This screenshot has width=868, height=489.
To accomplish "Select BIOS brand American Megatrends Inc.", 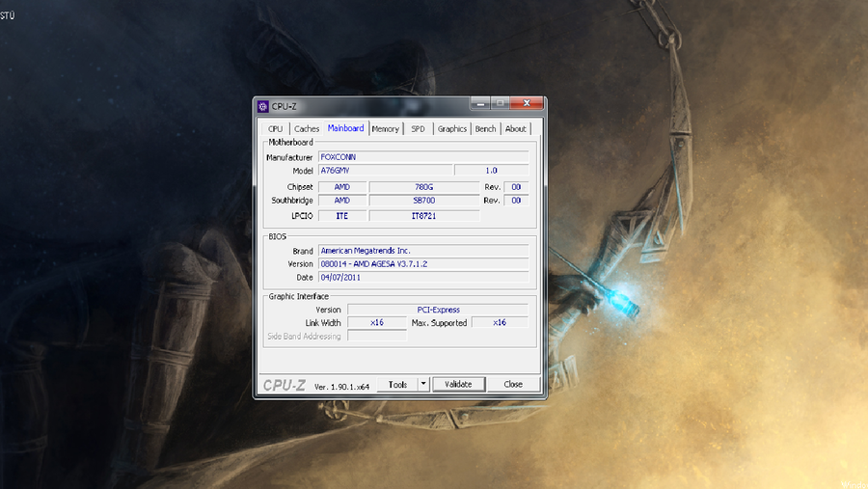I will pyautogui.click(x=423, y=251).
